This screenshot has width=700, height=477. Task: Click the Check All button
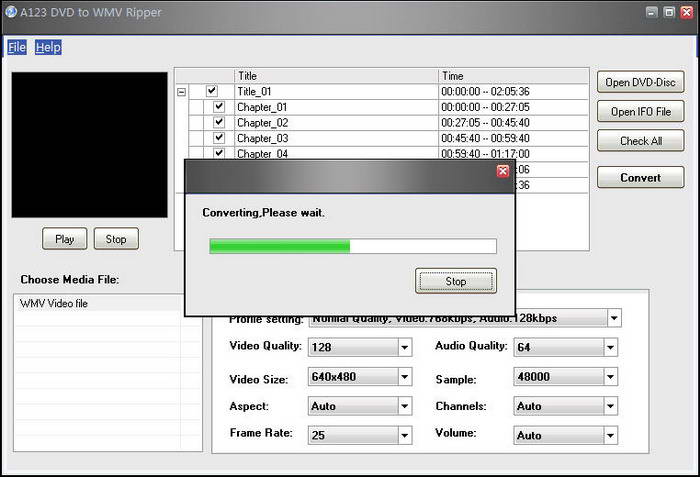[640, 141]
